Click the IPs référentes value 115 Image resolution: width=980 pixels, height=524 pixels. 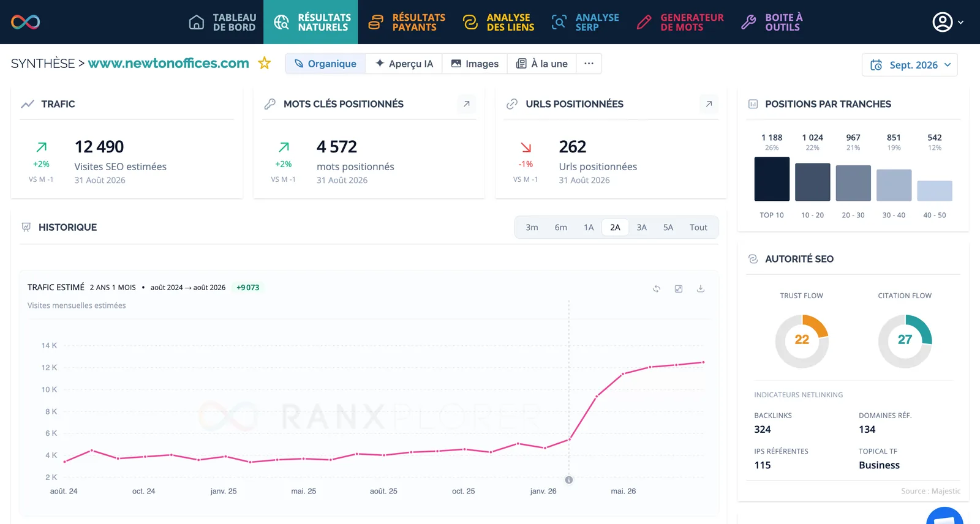click(x=763, y=465)
